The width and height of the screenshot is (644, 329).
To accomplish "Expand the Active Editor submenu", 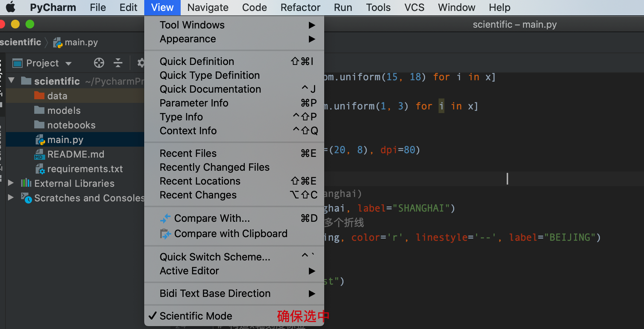I will point(234,271).
